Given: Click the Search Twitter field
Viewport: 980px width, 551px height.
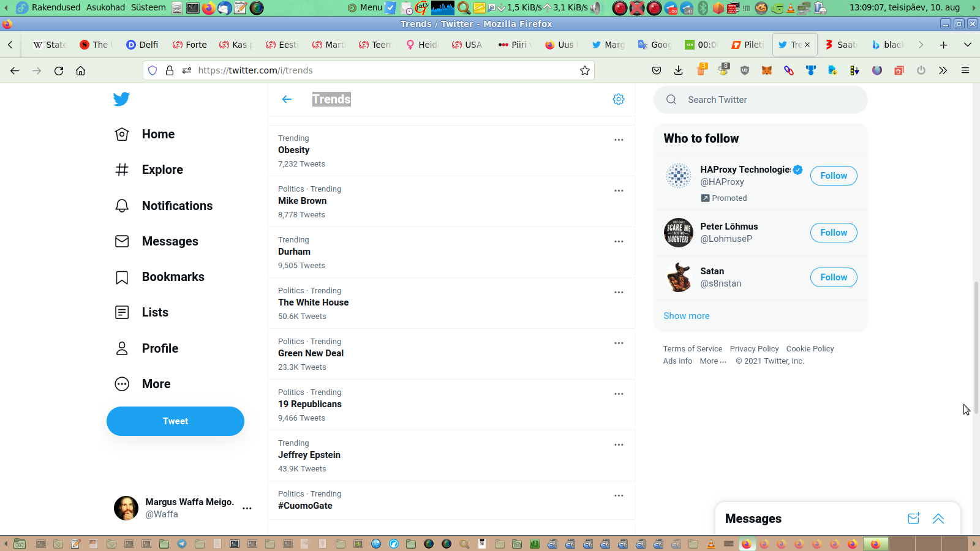Looking at the screenshot, I should click(x=761, y=100).
